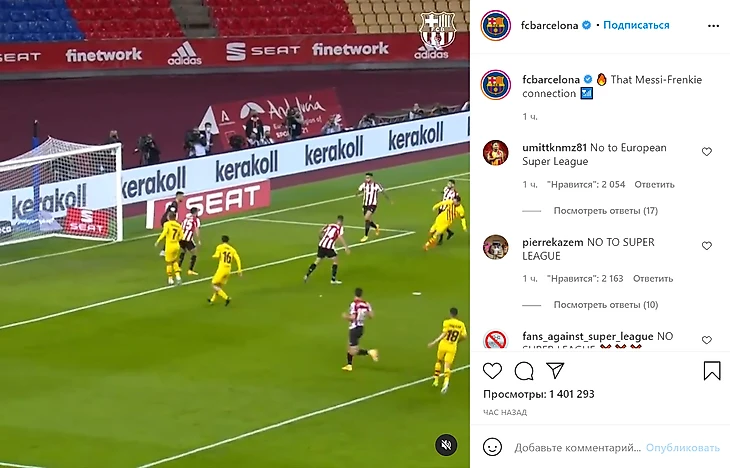Viewport: 730px width, 468px height.
Task: Expand 17 replies under umittknmz81 comment
Action: (x=605, y=211)
